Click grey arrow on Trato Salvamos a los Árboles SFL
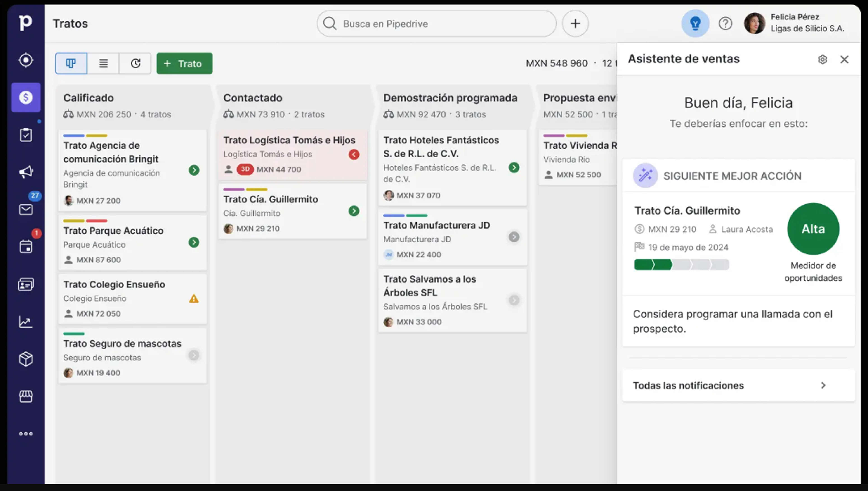The width and height of the screenshot is (868, 491). (514, 300)
